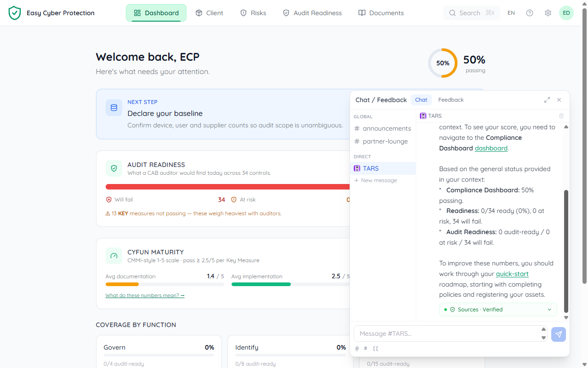Click the Easy Cyber Protection shield logo
This screenshot has width=588, height=368.
pos(15,13)
